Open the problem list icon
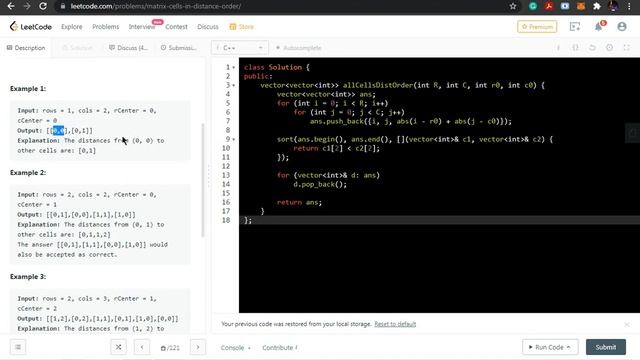Image resolution: width=640 pixels, height=360 pixels. [18, 347]
